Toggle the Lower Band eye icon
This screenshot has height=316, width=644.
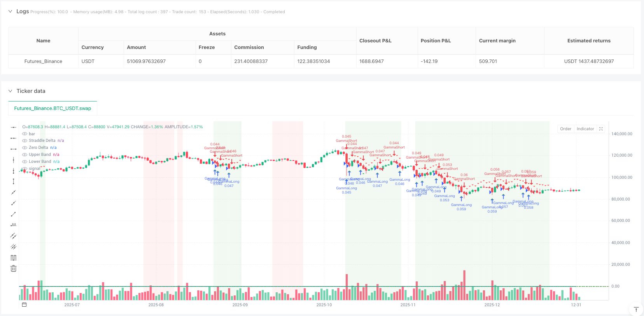pyautogui.click(x=25, y=162)
